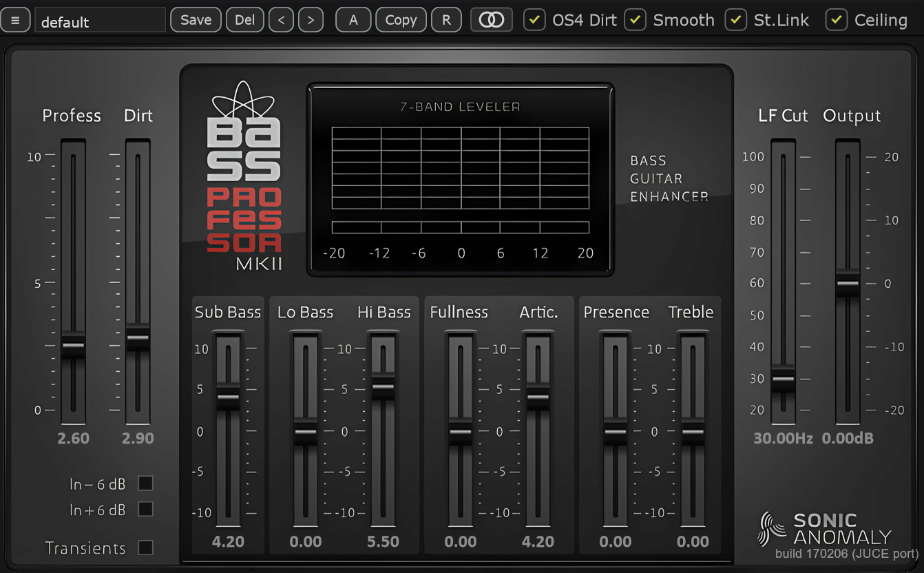Click the Output label
924x573 pixels.
[852, 116]
